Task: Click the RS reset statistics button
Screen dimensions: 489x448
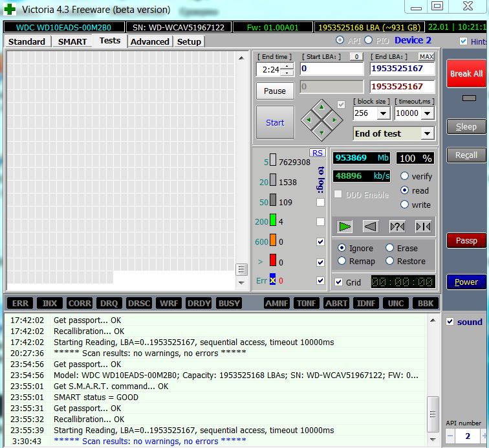Action: click(317, 153)
